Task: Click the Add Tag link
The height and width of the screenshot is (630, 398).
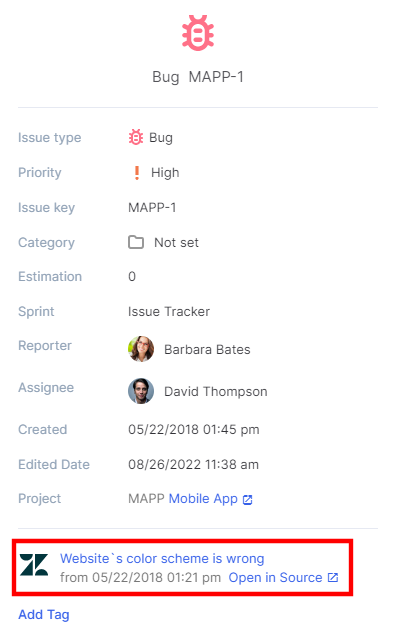Action: pos(44,614)
